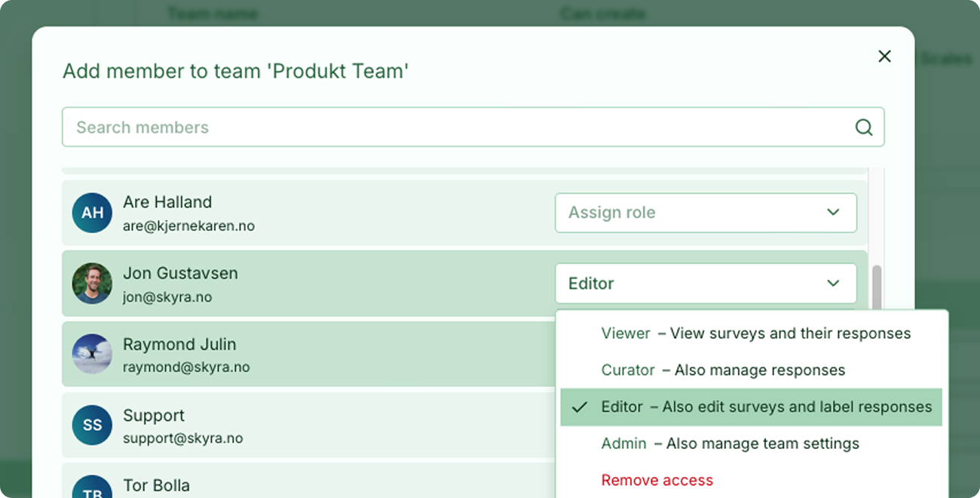The width and height of the screenshot is (980, 498).
Task: Close the Add member dialog
Action: point(885,56)
